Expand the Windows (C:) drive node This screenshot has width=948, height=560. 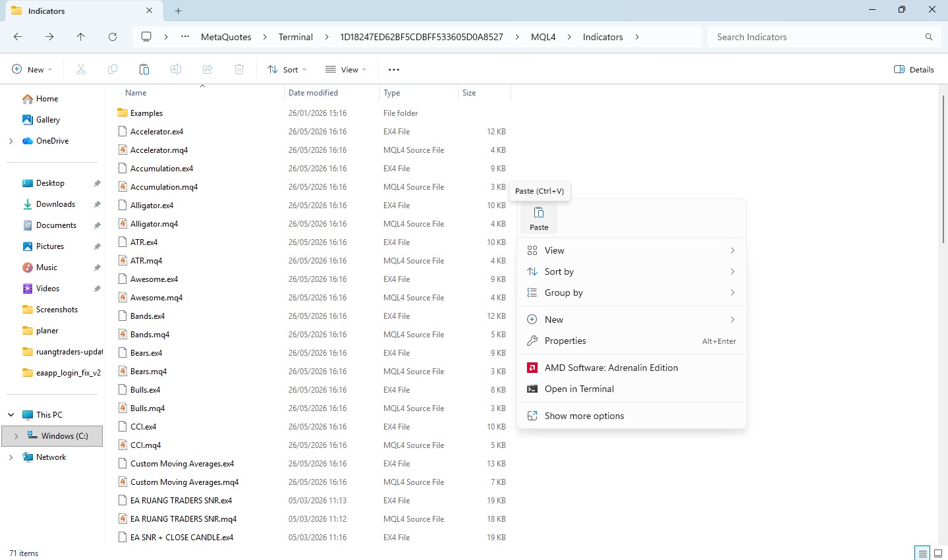(x=16, y=436)
